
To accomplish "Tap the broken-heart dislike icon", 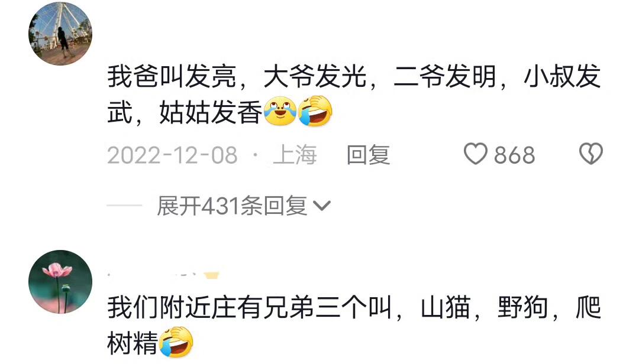I will pyautogui.click(x=591, y=154).
